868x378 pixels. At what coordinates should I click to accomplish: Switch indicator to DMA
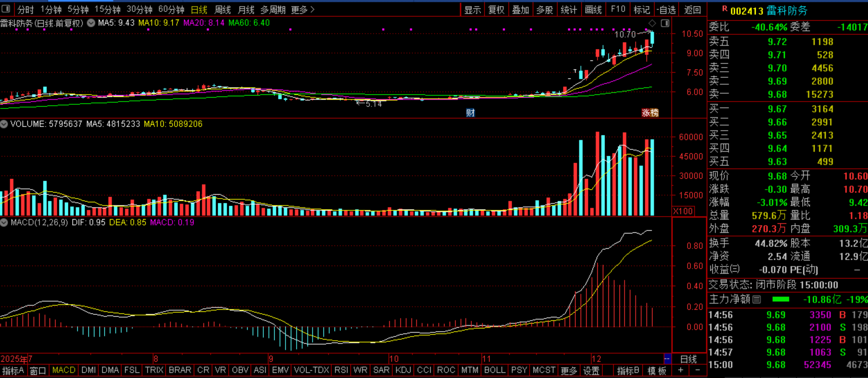pos(110,370)
